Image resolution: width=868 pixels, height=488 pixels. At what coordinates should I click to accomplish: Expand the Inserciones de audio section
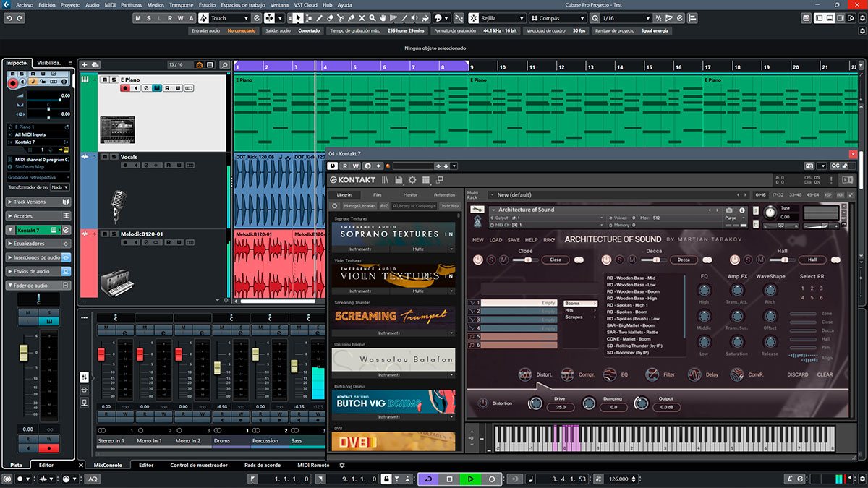(x=38, y=257)
